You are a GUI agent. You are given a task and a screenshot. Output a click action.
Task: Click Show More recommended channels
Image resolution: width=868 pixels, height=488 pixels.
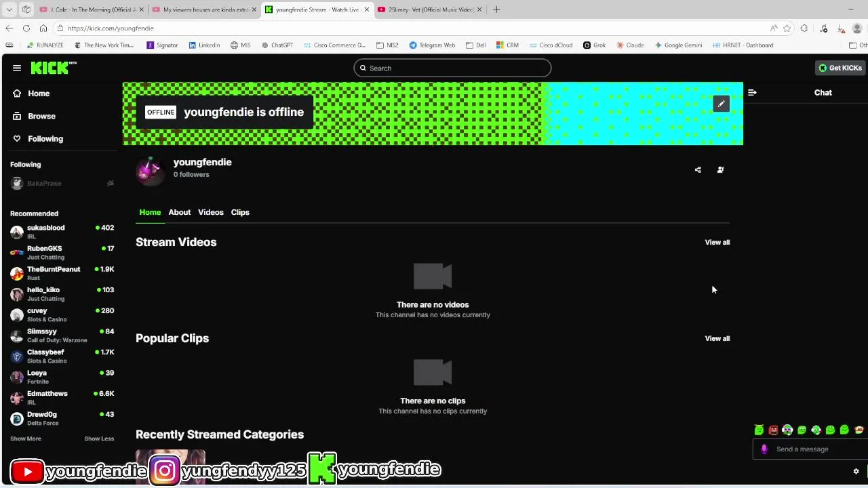pyautogui.click(x=26, y=439)
